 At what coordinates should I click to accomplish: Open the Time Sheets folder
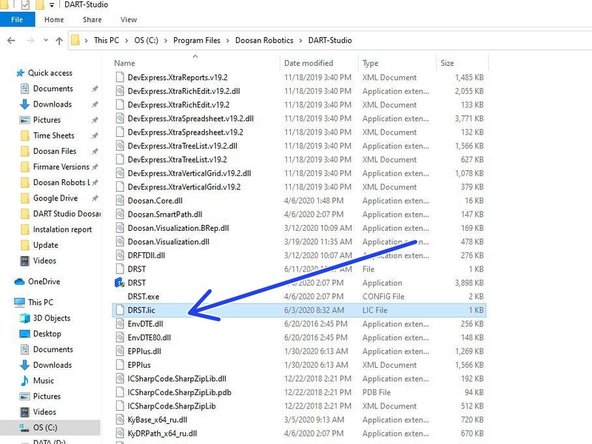coord(54,136)
